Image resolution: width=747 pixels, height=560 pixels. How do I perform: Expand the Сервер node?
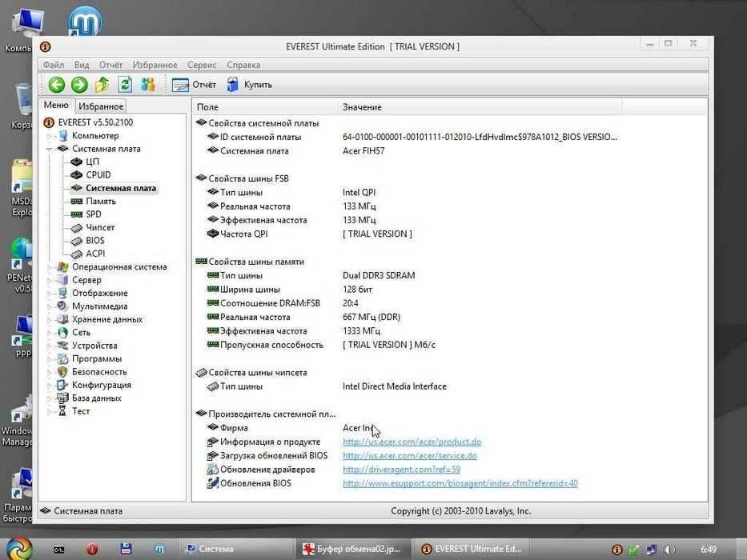(49, 280)
